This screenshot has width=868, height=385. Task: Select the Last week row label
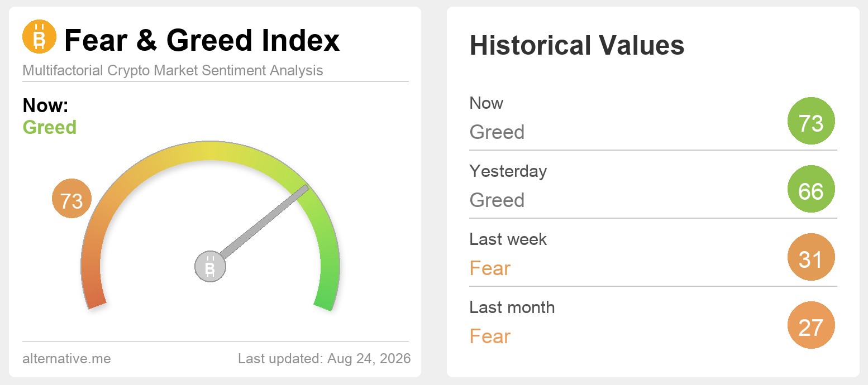(508, 239)
